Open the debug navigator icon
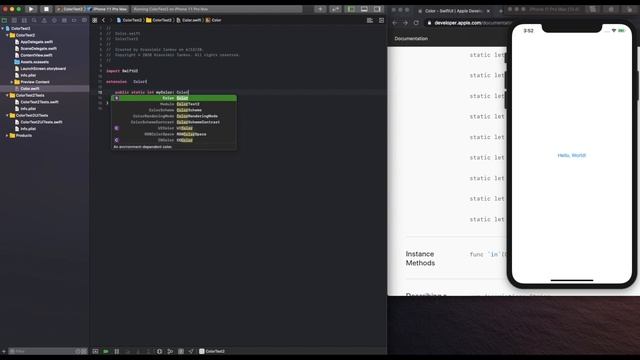Image resolution: width=640 pixels, height=360 pixels. click(x=64, y=20)
